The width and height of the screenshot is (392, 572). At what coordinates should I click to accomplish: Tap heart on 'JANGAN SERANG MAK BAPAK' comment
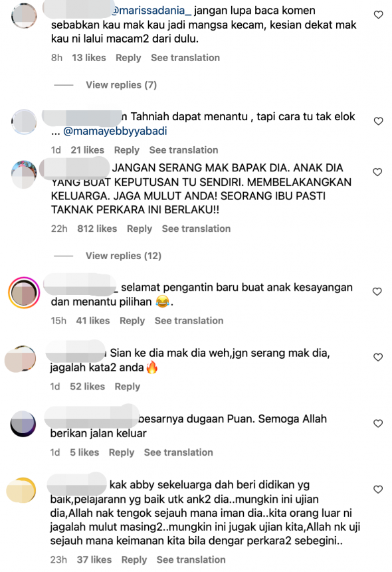377,172
